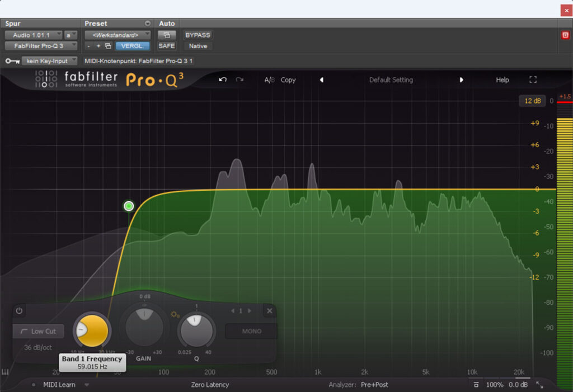Open the 12 dB display range selector
Screen dimensions: 573x392
[533, 101]
